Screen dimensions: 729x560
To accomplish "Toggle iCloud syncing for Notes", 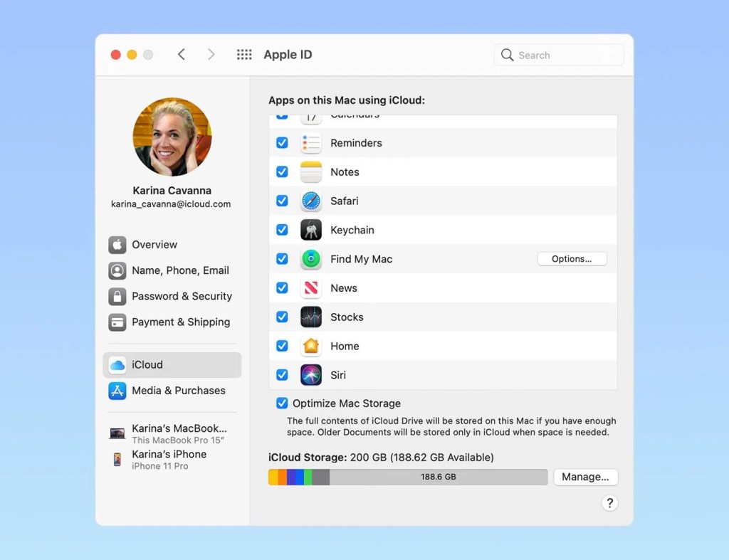I will coord(282,171).
